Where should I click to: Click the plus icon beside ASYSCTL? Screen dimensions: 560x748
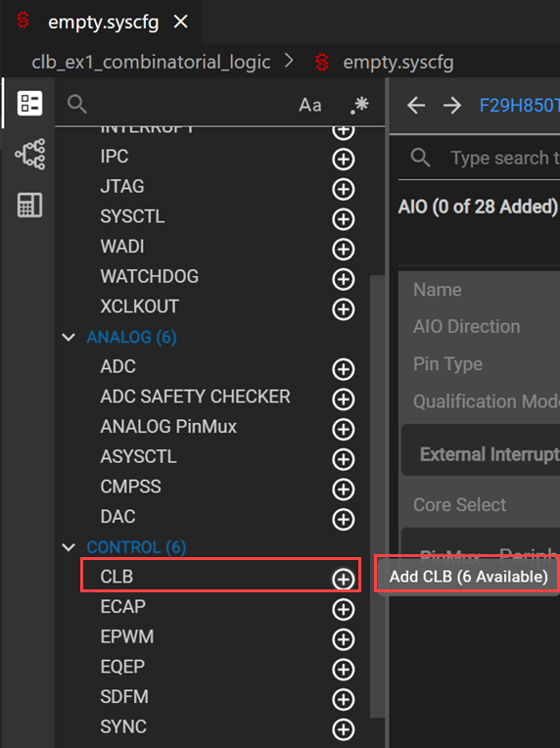343,460
